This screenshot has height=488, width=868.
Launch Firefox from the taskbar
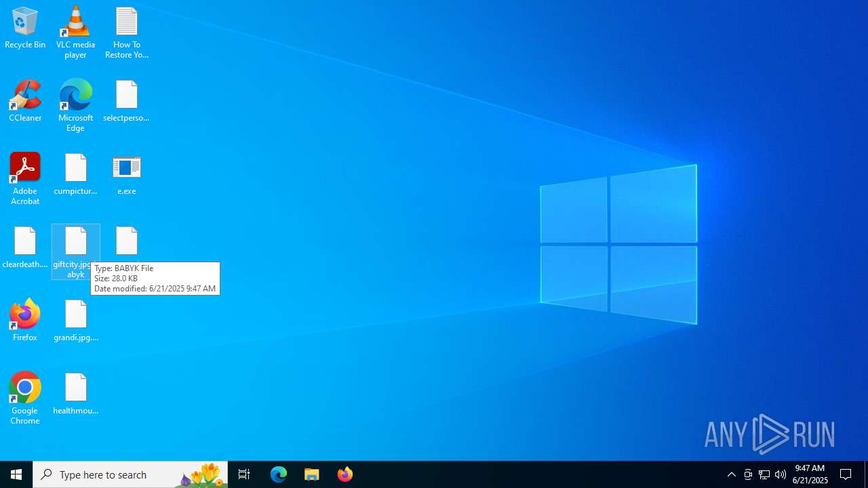pyautogui.click(x=345, y=474)
